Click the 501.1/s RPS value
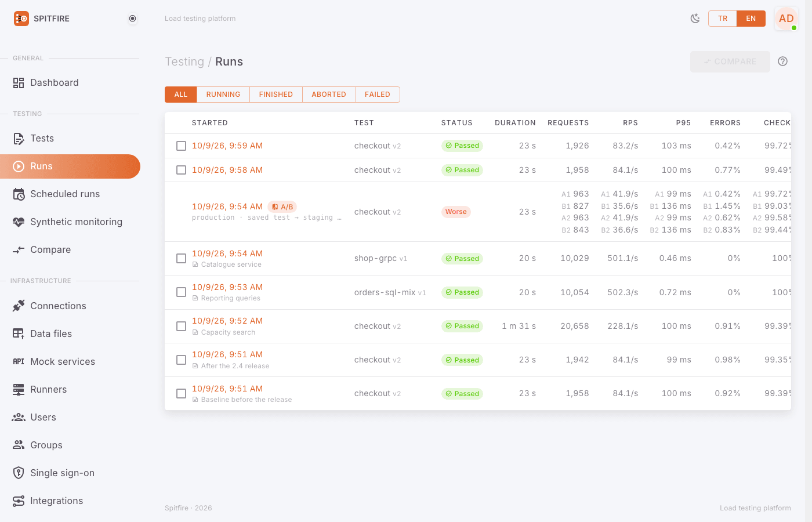 (623, 258)
